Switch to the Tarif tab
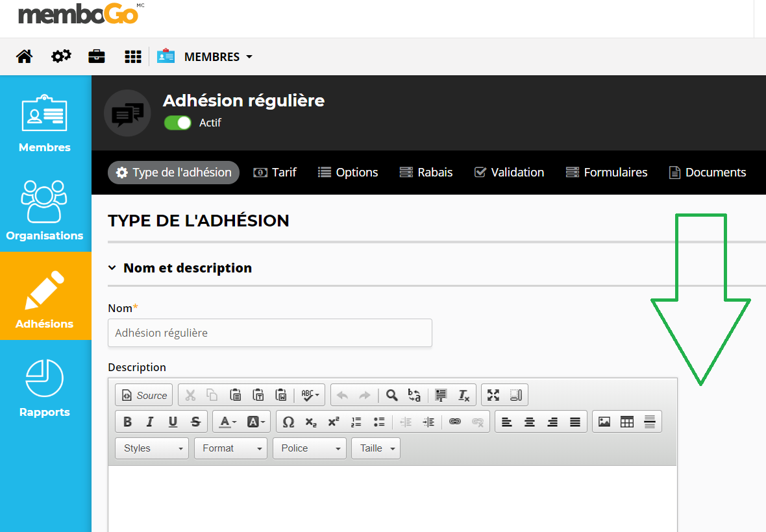 [275, 173]
